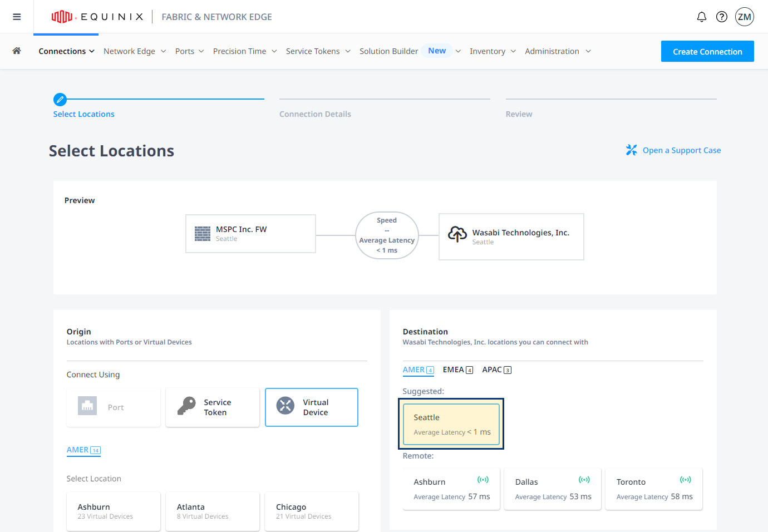Image resolution: width=768 pixels, height=532 pixels.
Task: Click the Wasabi cloud upload icon
Action: [457, 234]
